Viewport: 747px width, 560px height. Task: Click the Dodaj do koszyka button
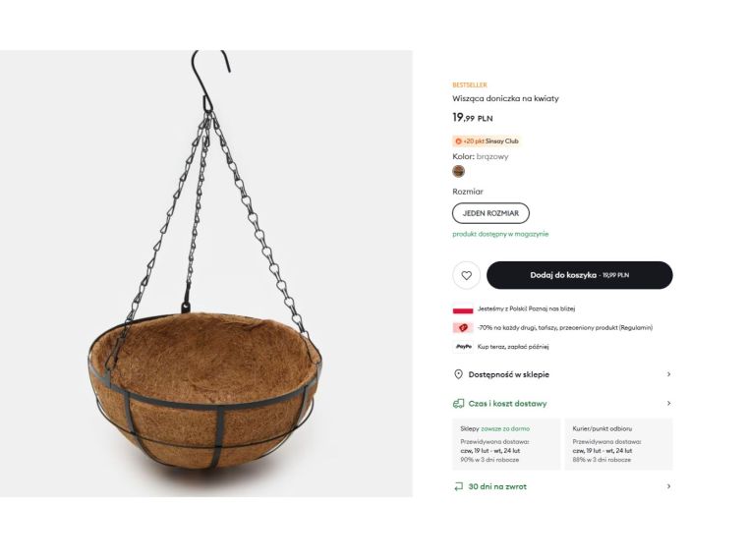pos(579,275)
